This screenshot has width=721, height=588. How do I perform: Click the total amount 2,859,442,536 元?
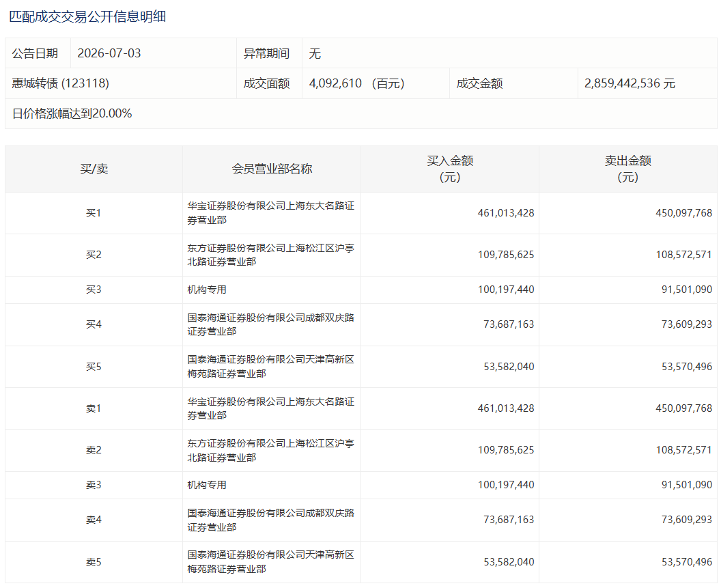pos(630,83)
